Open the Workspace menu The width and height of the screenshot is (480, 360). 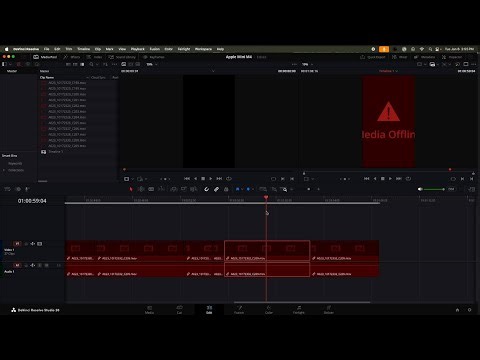coord(203,49)
